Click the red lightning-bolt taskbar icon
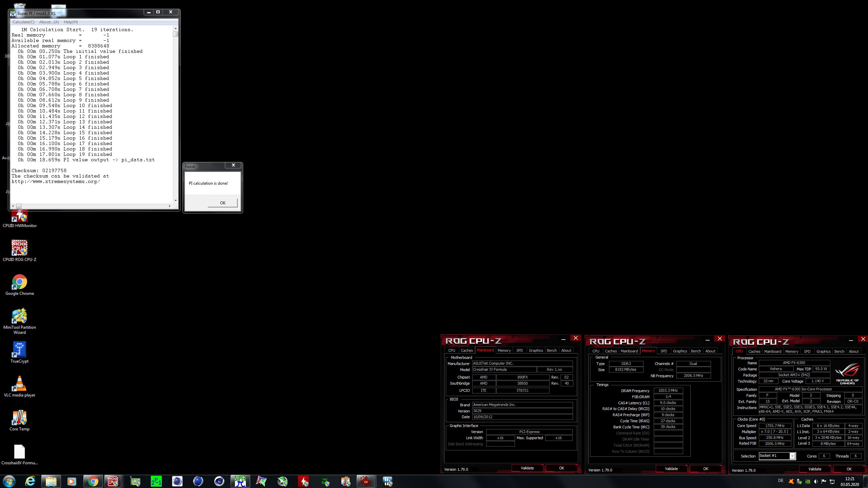Image resolution: width=868 pixels, height=488 pixels. pos(303,481)
